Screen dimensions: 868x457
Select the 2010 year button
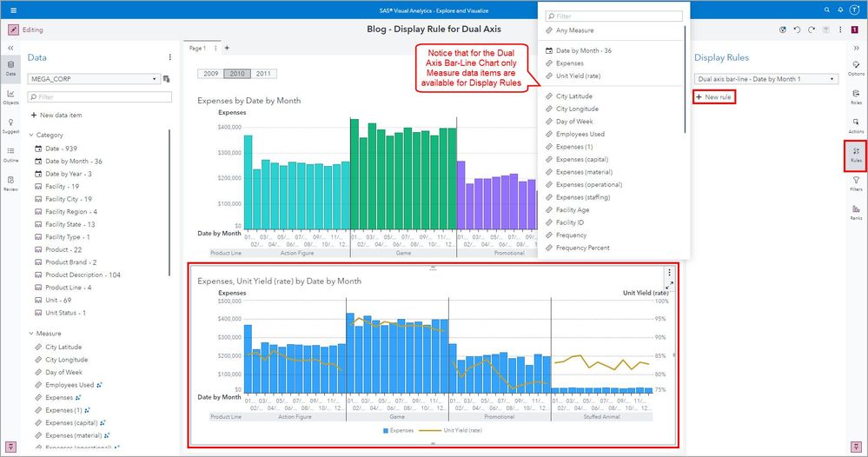click(x=237, y=74)
